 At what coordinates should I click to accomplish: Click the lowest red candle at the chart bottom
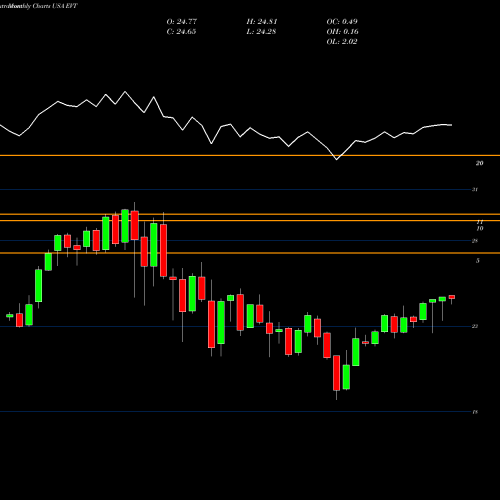point(336,373)
